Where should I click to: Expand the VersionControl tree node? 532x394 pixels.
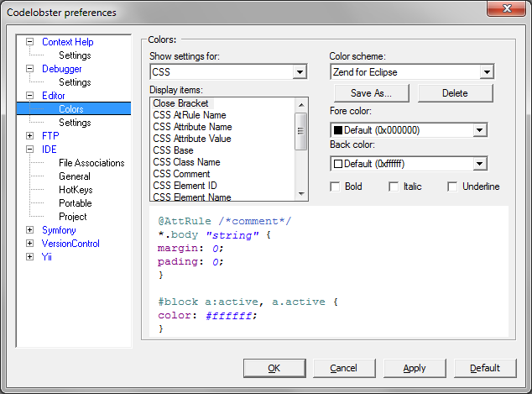(x=30, y=243)
